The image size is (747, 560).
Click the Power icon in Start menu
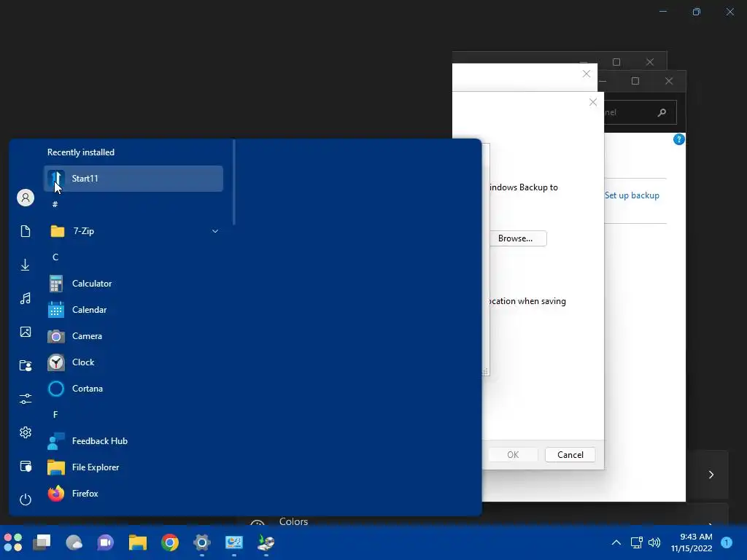26,499
